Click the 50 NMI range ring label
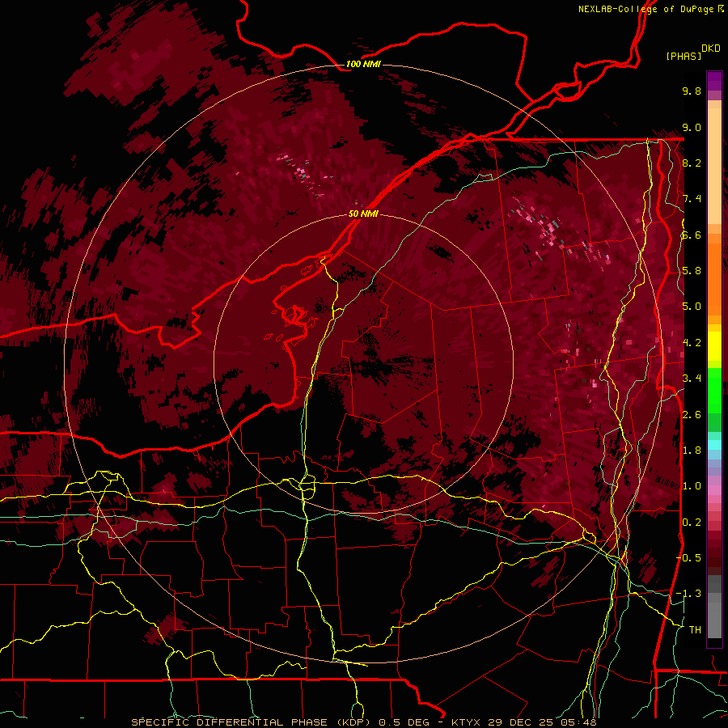 [x=363, y=214]
